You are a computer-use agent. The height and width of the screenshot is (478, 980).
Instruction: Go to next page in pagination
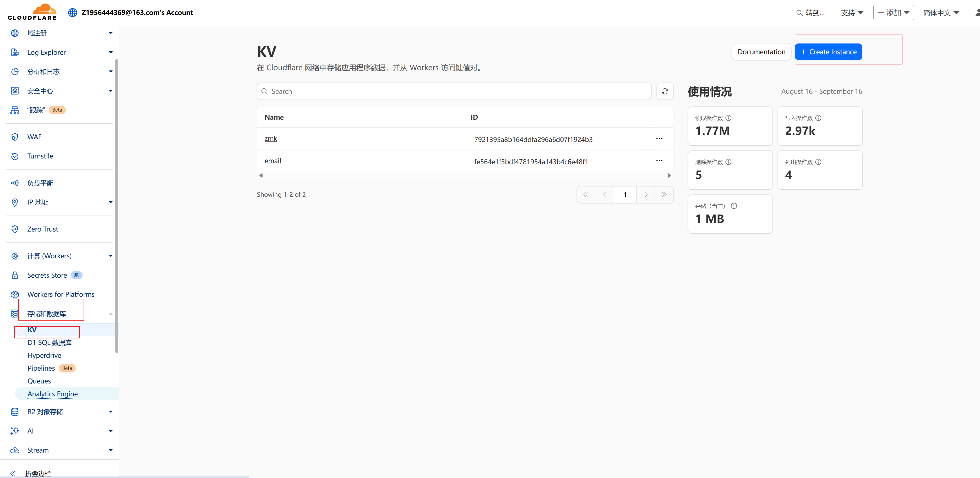[x=646, y=195]
